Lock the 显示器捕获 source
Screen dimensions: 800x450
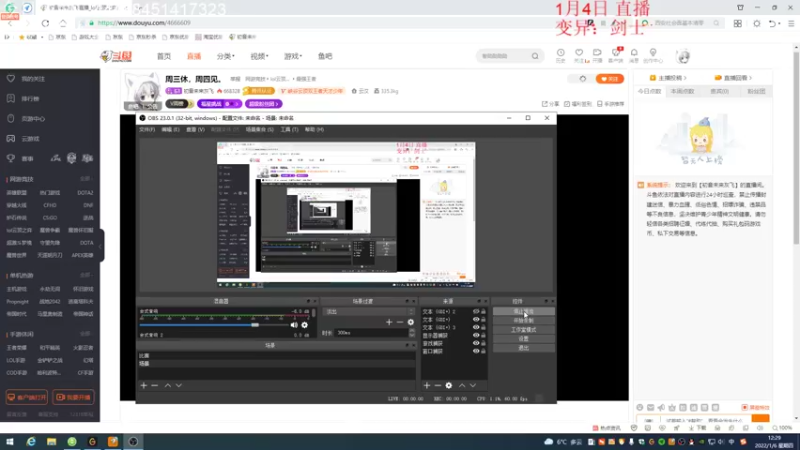coord(483,335)
